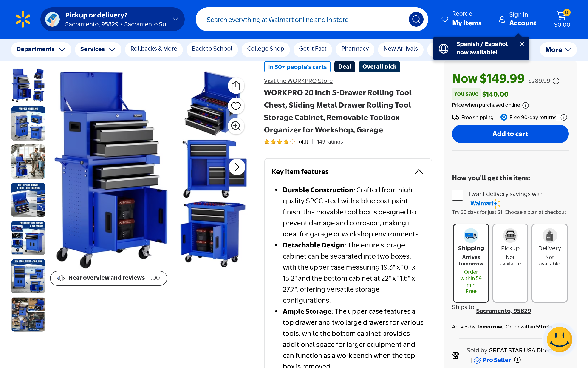Open the Departments dropdown
The image size is (588, 368).
41,49
